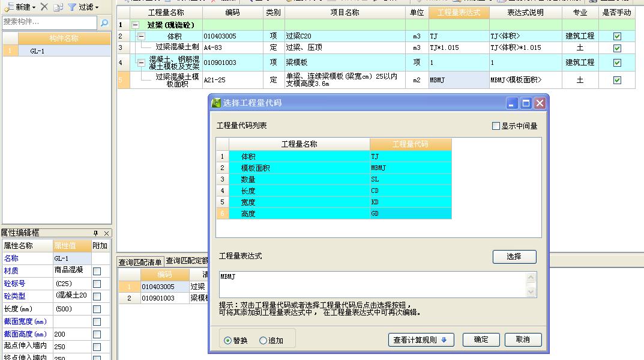Click the 属性值 column header
Image resolution: width=644 pixels, height=360 pixels.
72,246
